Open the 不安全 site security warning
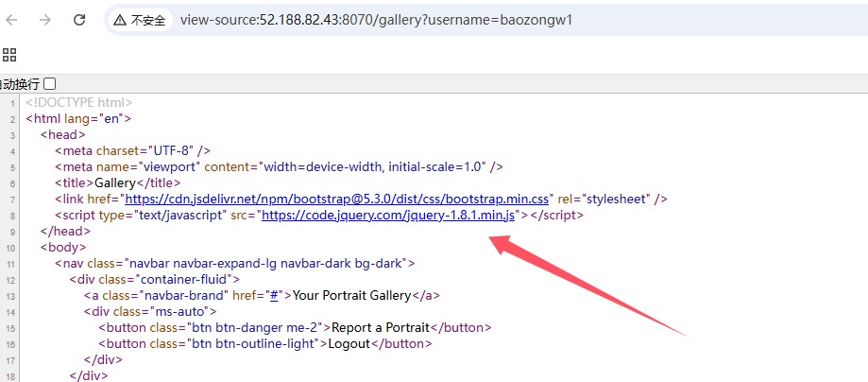The width and height of the screenshot is (868, 382). pyautogui.click(x=140, y=20)
